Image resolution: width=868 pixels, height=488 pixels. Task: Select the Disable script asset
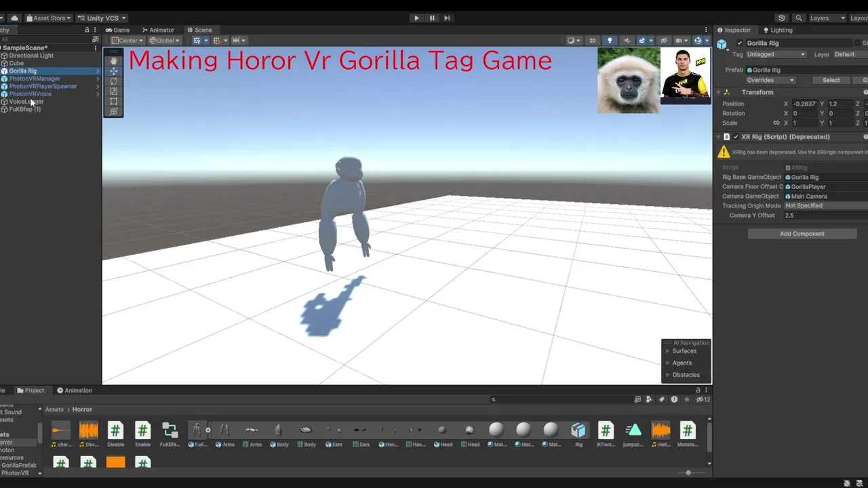[x=115, y=434]
